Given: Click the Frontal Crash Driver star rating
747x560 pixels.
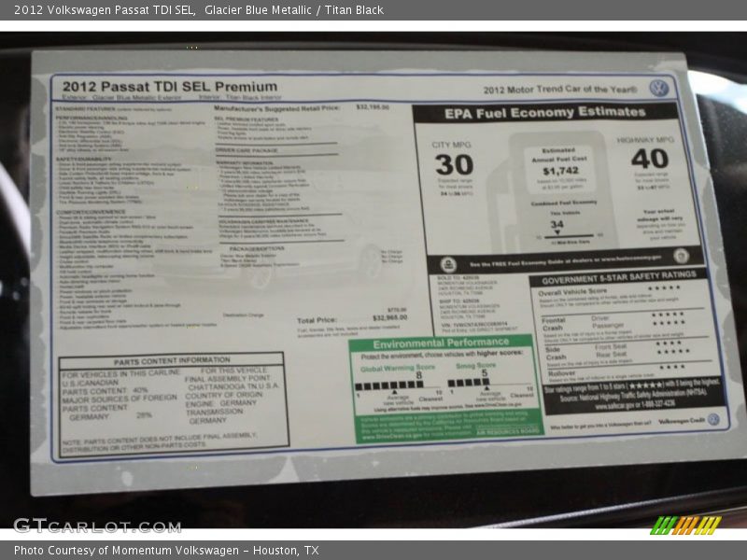Looking at the screenshot, I should tap(668, 315).
